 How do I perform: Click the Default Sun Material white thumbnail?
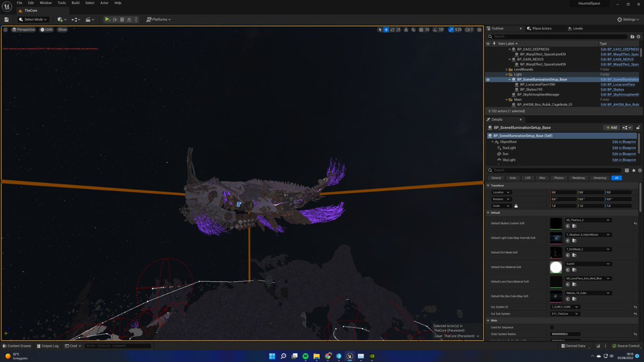(556, 267)
